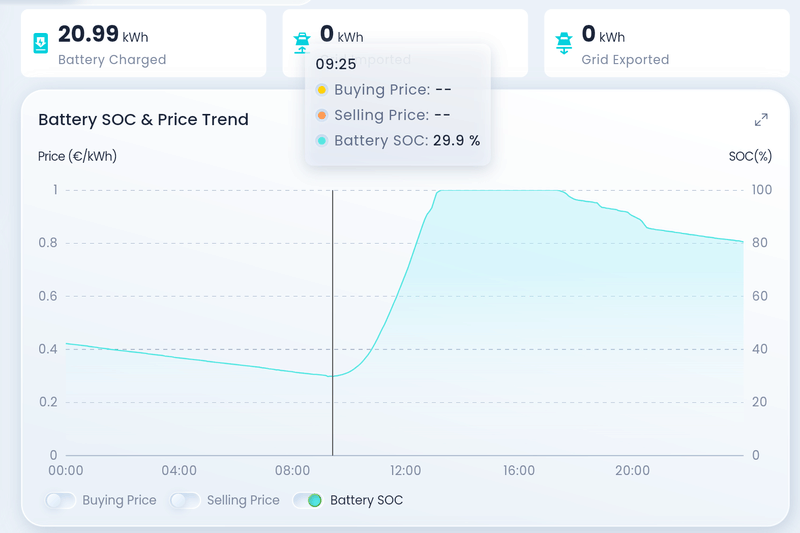The image size is (800, 533).
Task: Click the Battery SOC legend label
Action: coord(366,500)
